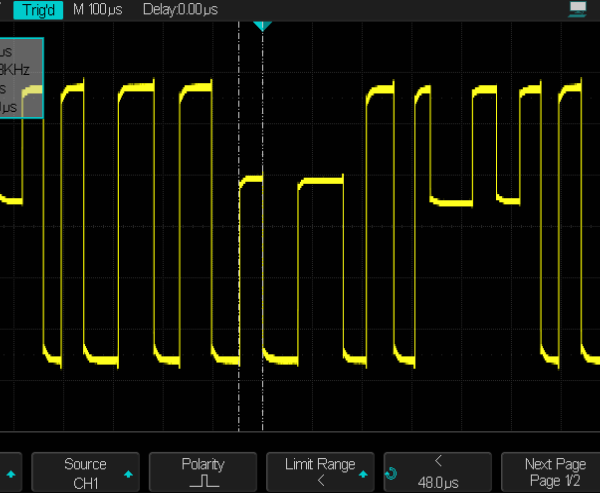Toggle the Polarity softkey
The width and height of the screenshot is (600, 493).
click(x=203, y=472)
